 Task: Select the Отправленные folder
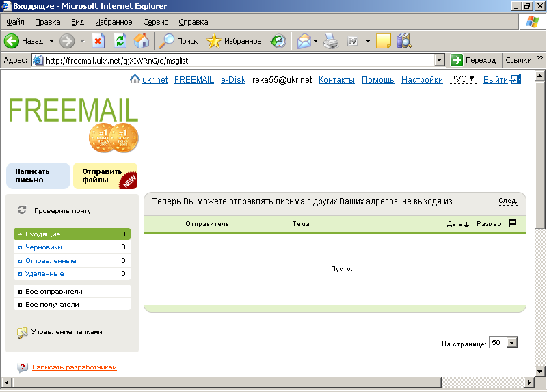(x=72, y=260)
